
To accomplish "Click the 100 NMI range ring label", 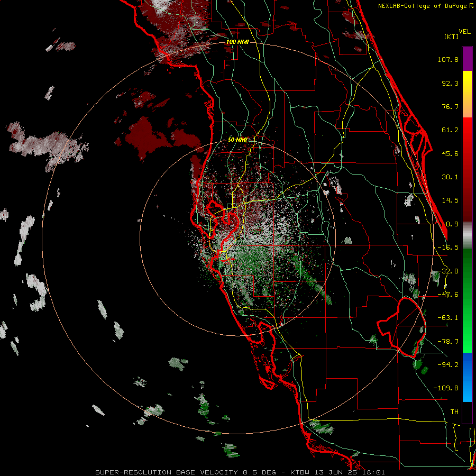I will coord(237,42).
